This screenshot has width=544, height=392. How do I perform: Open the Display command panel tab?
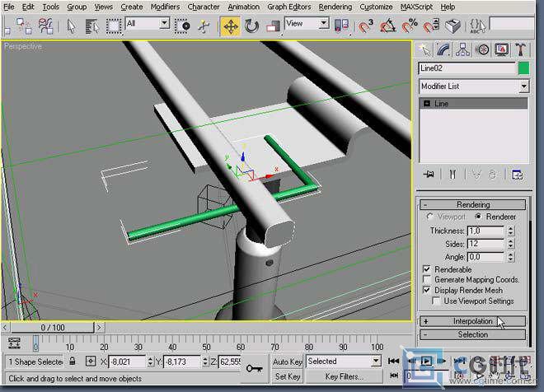(501, 50)
